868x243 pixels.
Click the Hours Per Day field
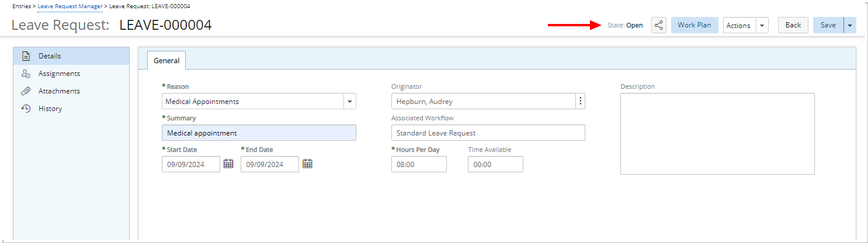click(418, 164)
